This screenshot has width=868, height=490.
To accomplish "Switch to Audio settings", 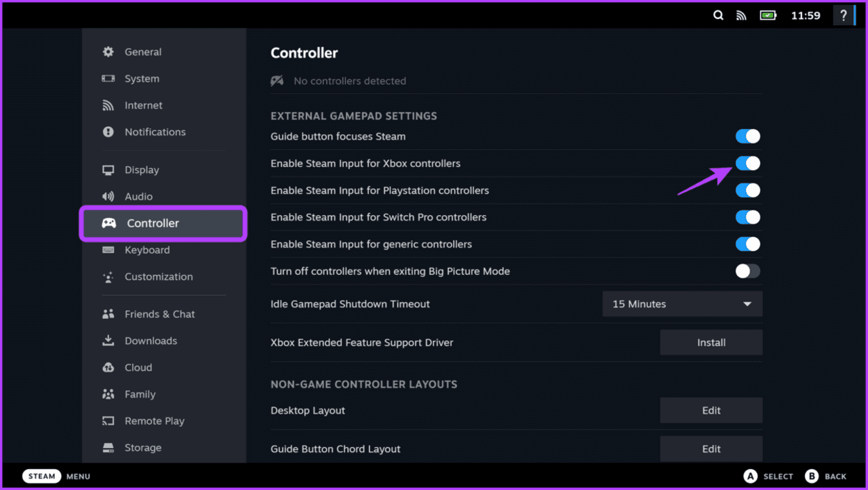I will [163, 196].
